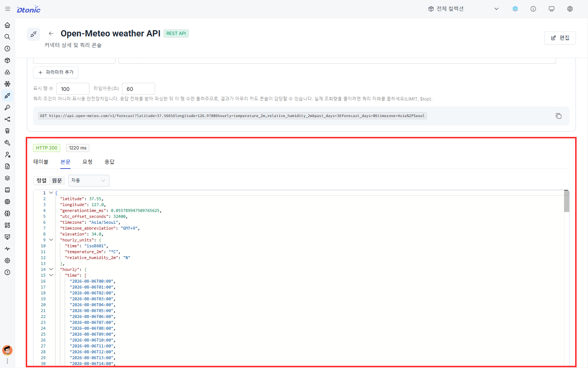Open the user settings icon in sidebar
588x368 pixels.
pos(7,155)
